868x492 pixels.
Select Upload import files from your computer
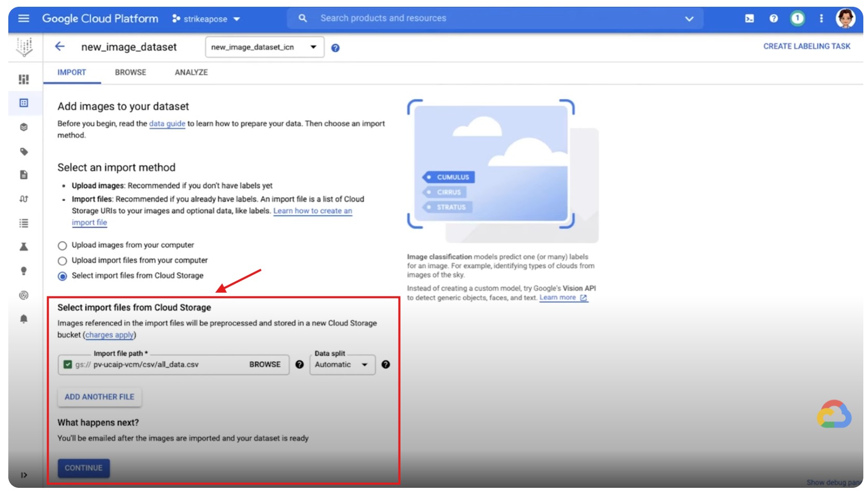pos(63,261)
